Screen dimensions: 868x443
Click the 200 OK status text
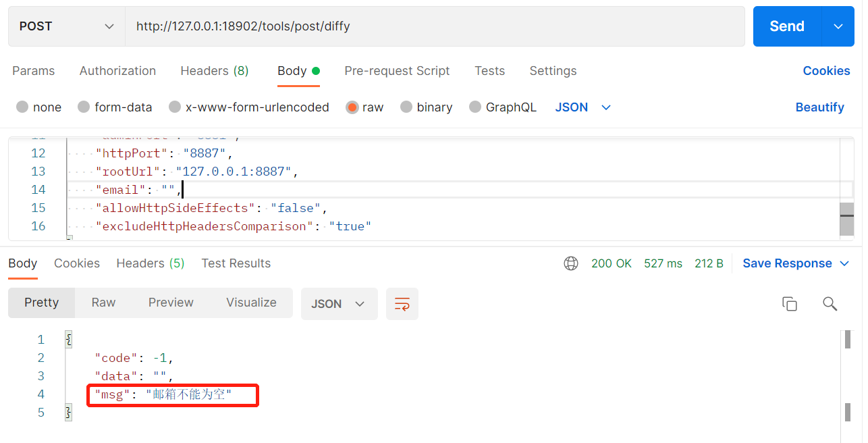(x=612, y=263)
